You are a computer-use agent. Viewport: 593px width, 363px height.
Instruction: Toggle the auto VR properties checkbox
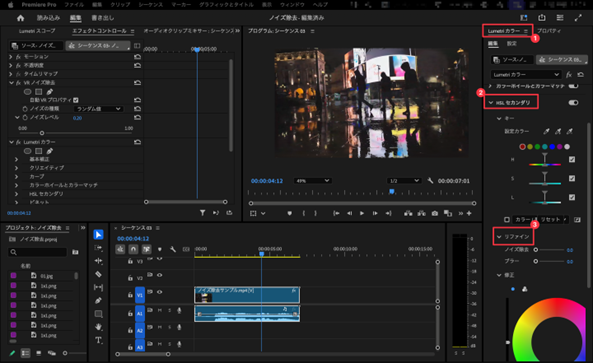(76, 100)
